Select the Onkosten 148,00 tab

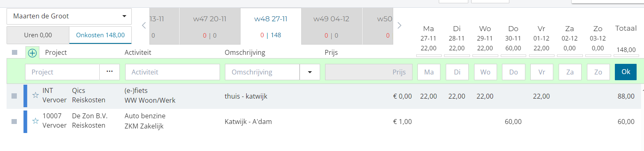pyautogui.click(x=101, y=35)
